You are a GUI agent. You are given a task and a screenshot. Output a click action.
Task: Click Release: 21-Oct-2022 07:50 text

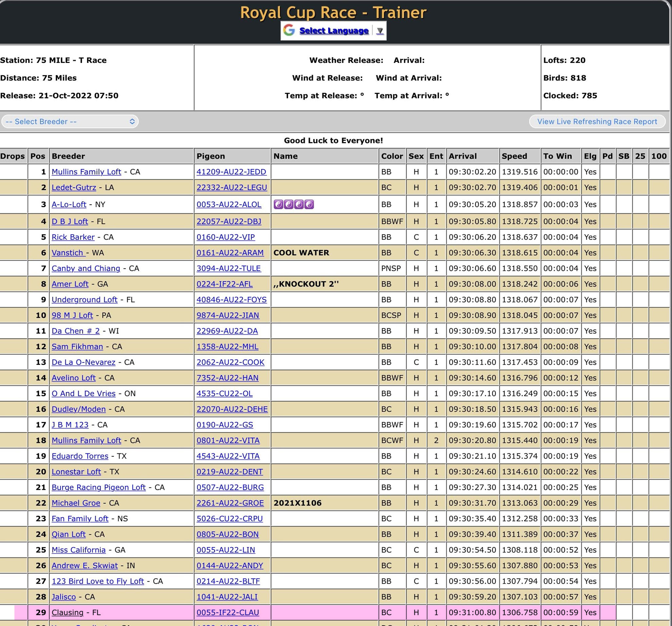pyautogui.click(x=59, y=96)
